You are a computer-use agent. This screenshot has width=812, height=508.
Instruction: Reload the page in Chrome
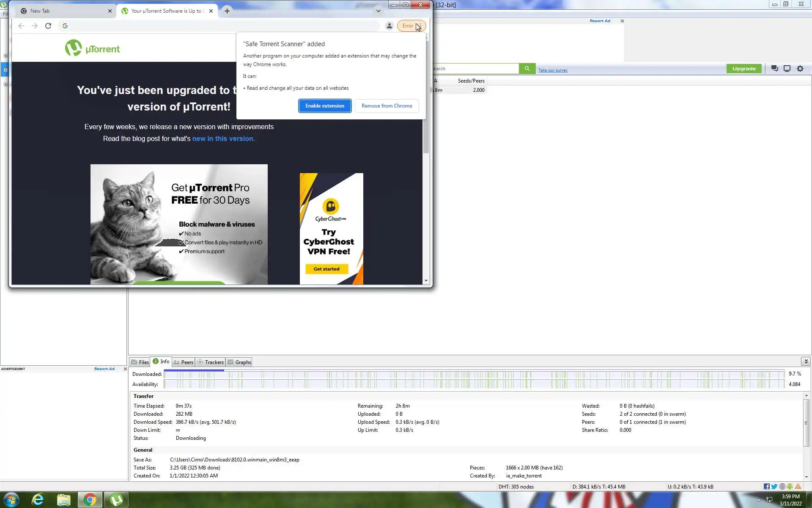pyautogui.click(x=48, y=26)
